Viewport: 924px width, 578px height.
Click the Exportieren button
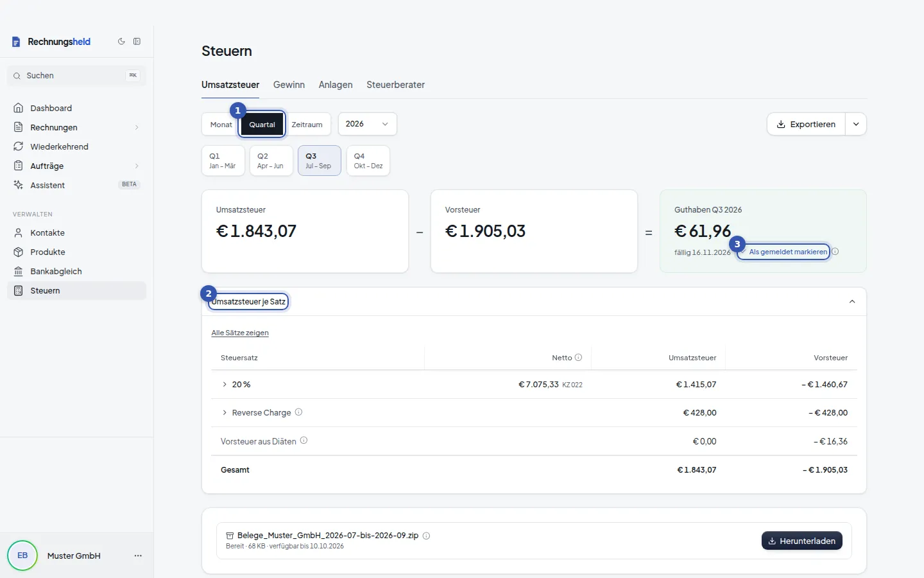coord(806,124)
